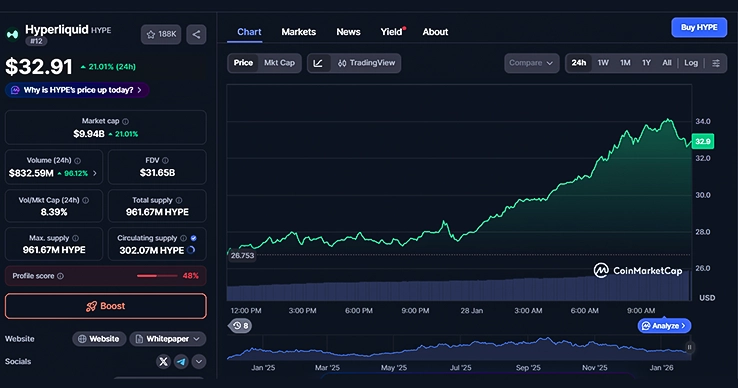Click the FDV info icon
The width and height of the screenshot is (738, 388).
(x=165, y=161)
